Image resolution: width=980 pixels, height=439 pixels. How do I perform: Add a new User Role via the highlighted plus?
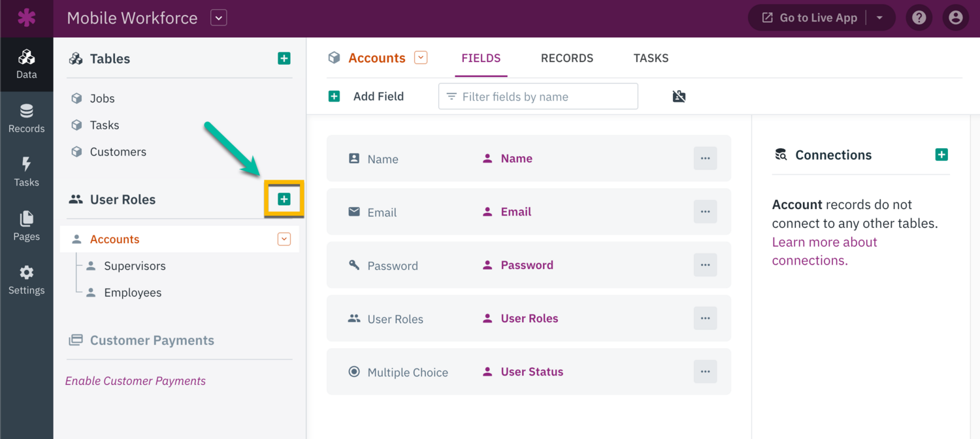284,199
